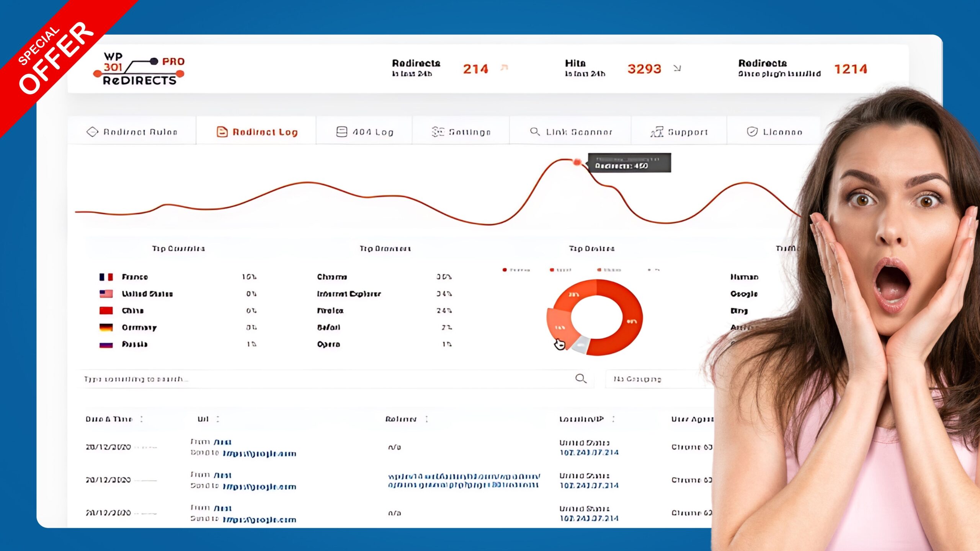Click the Human entry in traffic list
This screenshot has width=980, height=551.
[744, 277]
